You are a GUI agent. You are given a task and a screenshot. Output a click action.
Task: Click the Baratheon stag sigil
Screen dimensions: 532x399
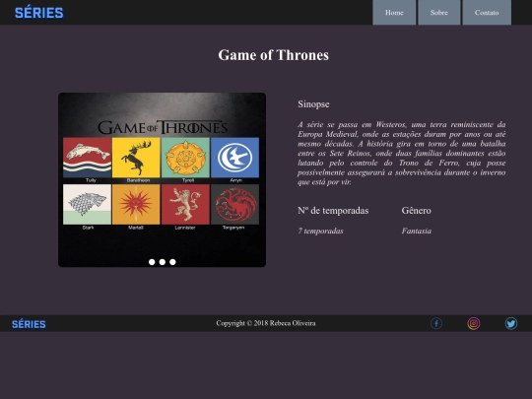(x=136, y=158)
